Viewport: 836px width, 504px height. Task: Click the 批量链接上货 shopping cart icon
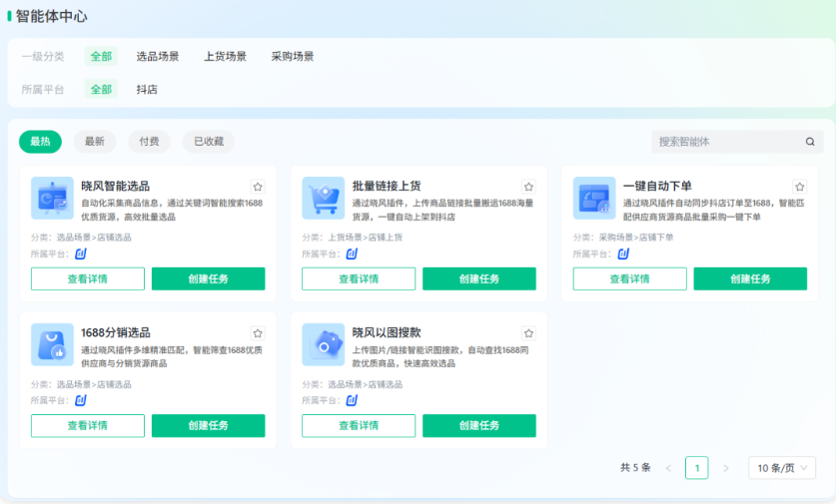pyautogui.click(x=323, y=198)
